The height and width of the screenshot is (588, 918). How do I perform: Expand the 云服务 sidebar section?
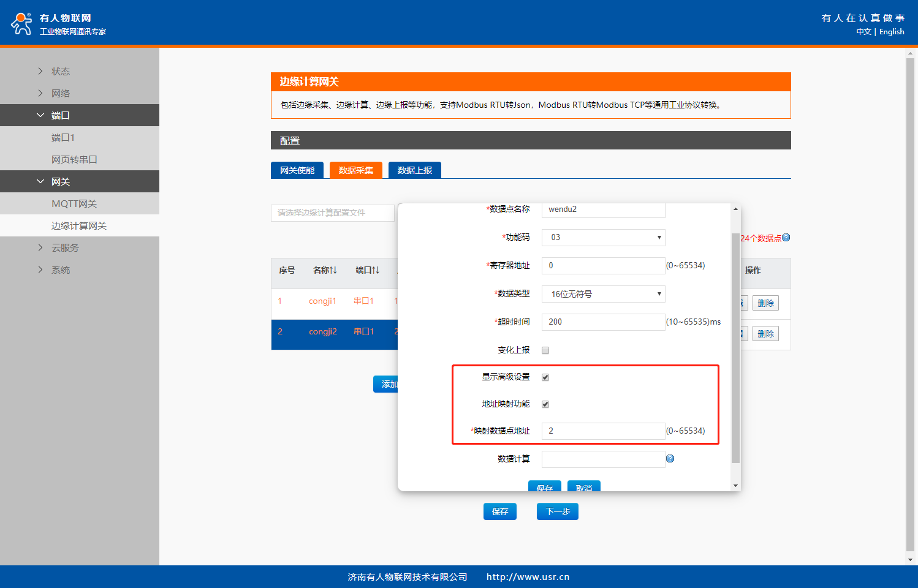tap(64, 247)
